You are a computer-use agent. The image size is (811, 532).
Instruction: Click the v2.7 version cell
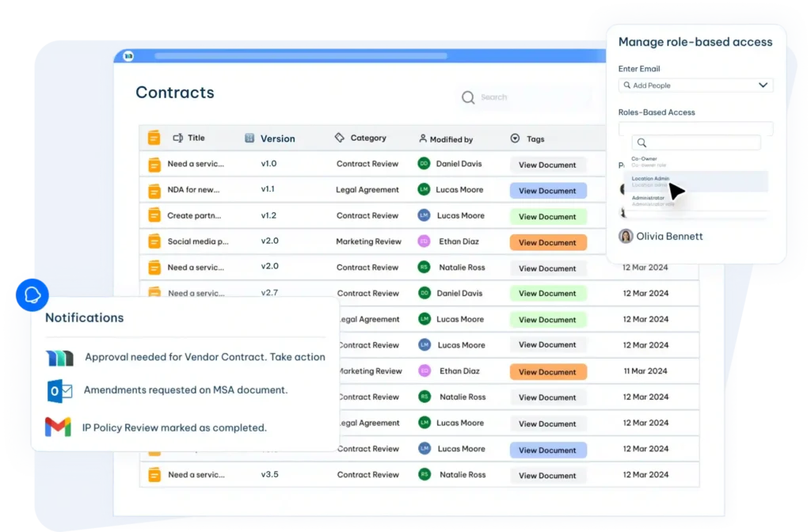269,293
